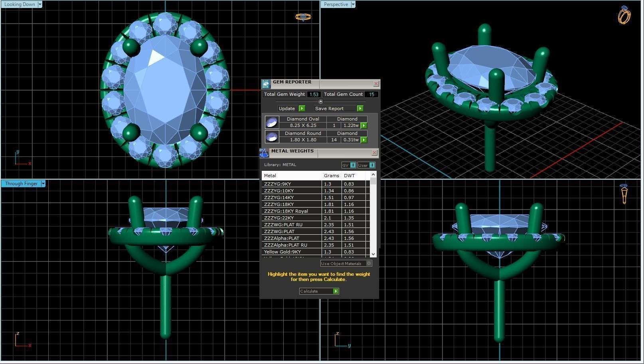Click the Through Finger viewport label
This screenshot has height=364, width=644.
tap(21, 184)
